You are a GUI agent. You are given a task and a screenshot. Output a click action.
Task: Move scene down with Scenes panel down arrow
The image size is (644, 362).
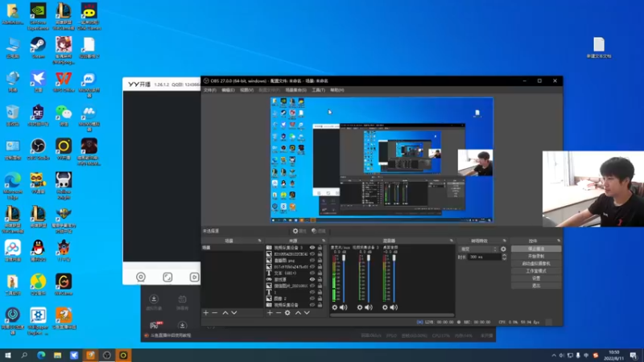click(x=234, y=313)
